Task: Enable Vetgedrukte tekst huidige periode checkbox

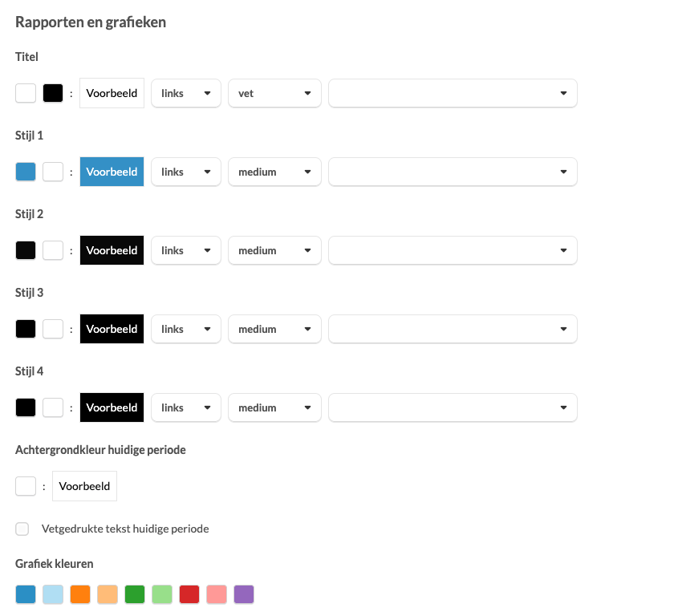Action: pos(22,529)
